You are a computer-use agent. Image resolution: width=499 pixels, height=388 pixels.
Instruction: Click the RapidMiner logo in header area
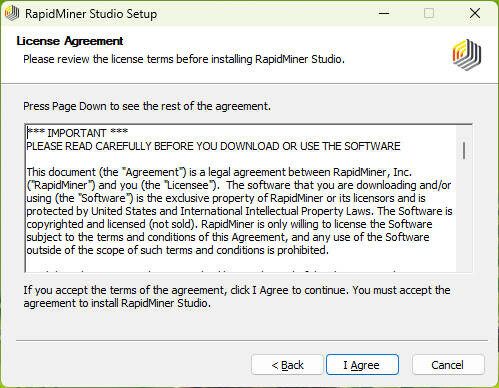[x=467, y=55]
